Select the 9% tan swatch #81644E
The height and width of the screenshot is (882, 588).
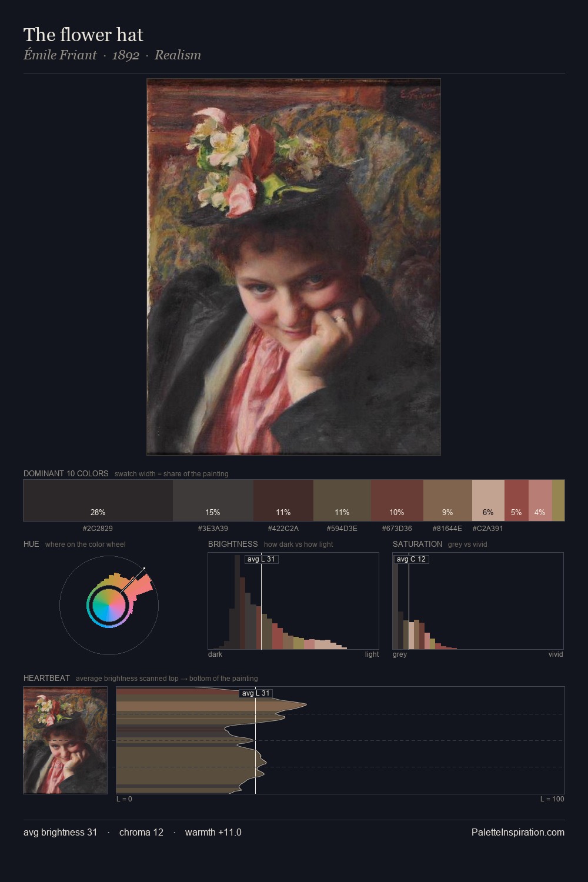(x=447, y=500)
